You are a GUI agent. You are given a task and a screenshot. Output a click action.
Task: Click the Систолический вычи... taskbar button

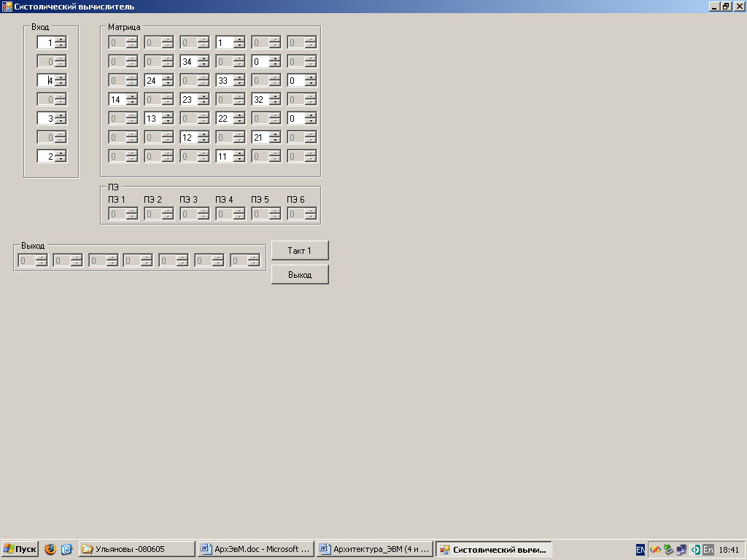coord(494,549)
